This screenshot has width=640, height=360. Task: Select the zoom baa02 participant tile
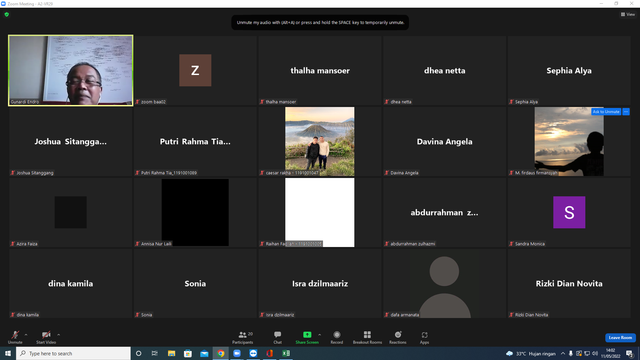click(195, 71)
